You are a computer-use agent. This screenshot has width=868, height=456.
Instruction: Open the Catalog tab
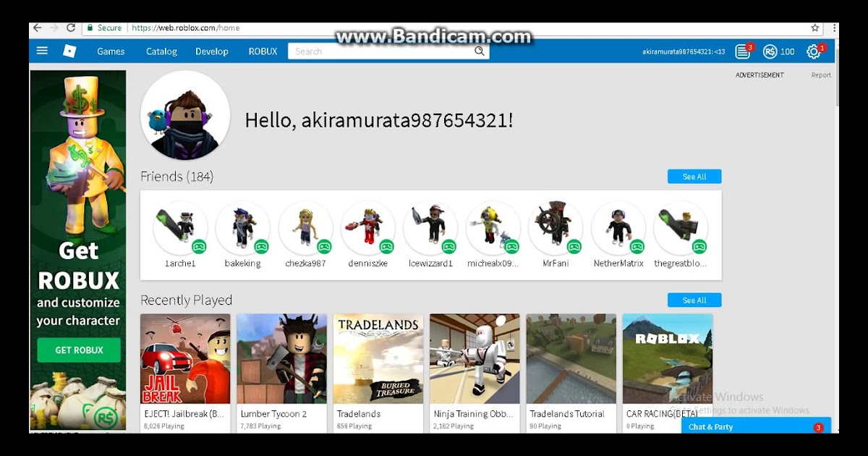tap(161, 51)
